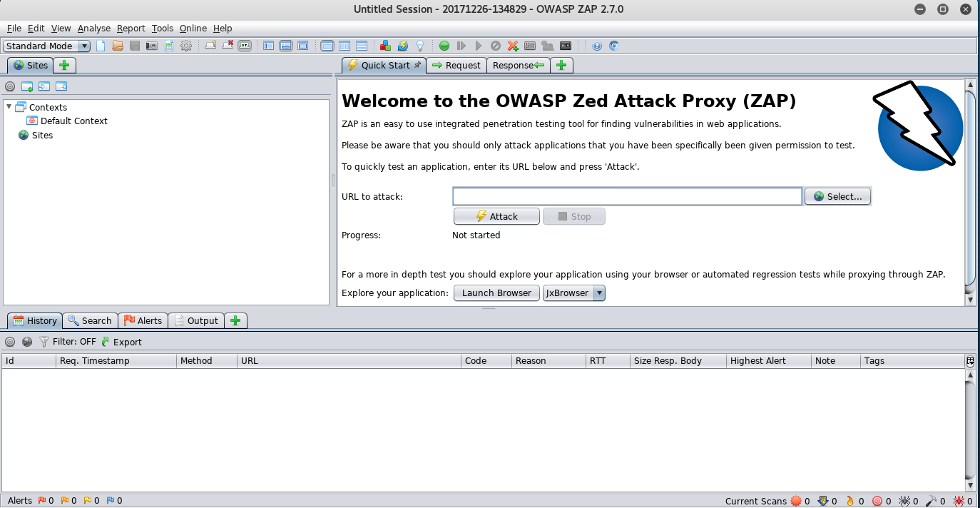Sort the History table by URL column
The width and height of the screenshot is (980, 508).
(349, 361)
